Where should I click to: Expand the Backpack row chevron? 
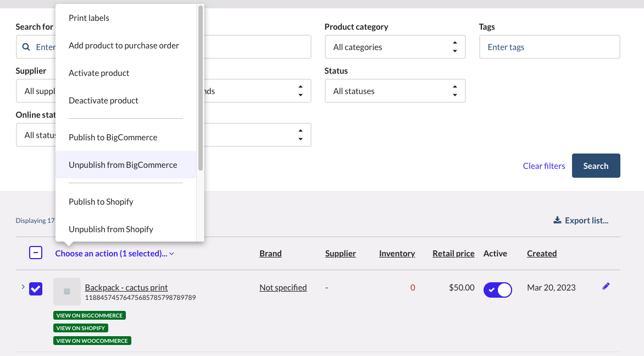23,287
